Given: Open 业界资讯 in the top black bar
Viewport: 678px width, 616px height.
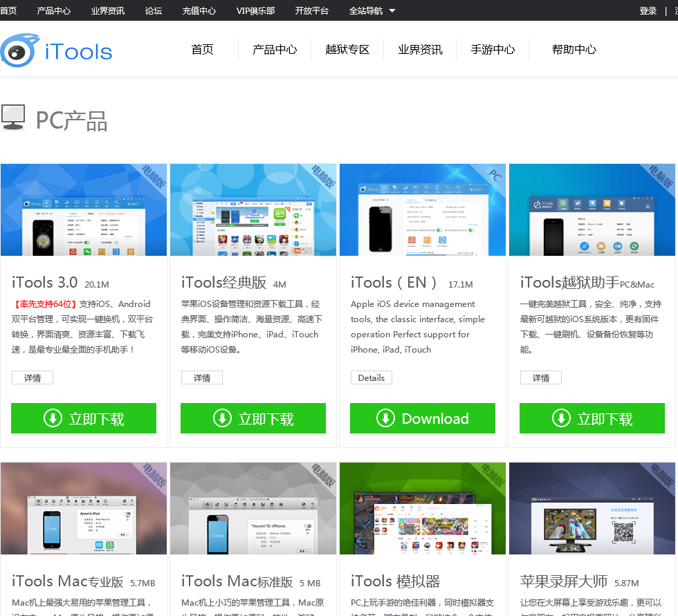Looking at the screenshot, I should pyautogui.click(x=108, y=11).
